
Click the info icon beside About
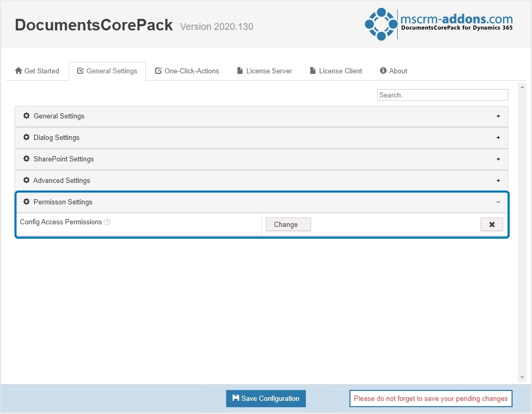384,70
